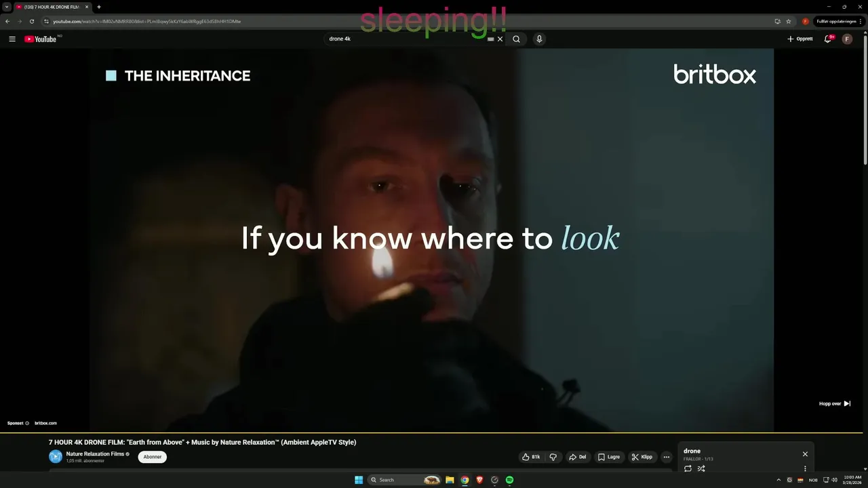
Task: Click the yellow ad progress bar
Action: [431, 432]
